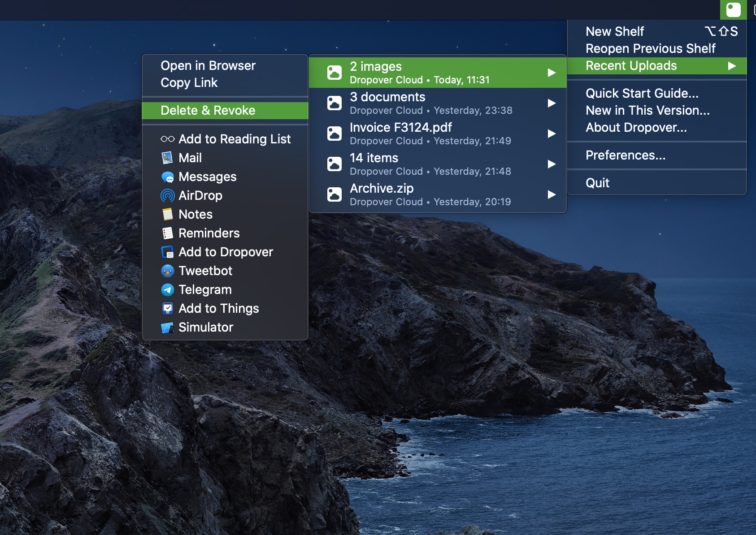
Task: Click the Add to Dropover icon
Action: [x=167, y=252]
